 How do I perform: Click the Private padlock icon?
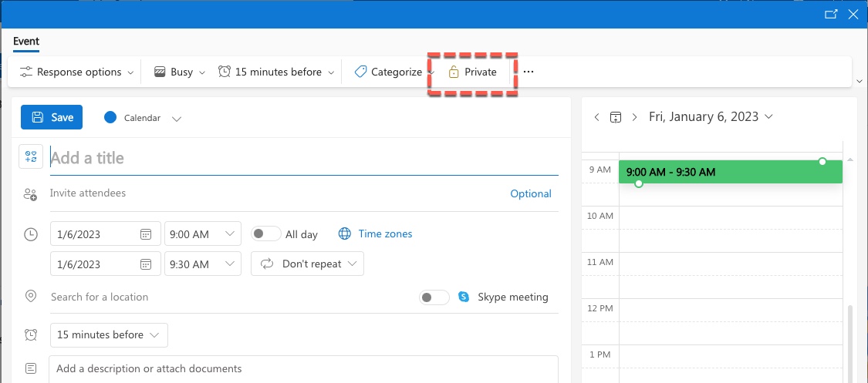(x=454, y=72)
